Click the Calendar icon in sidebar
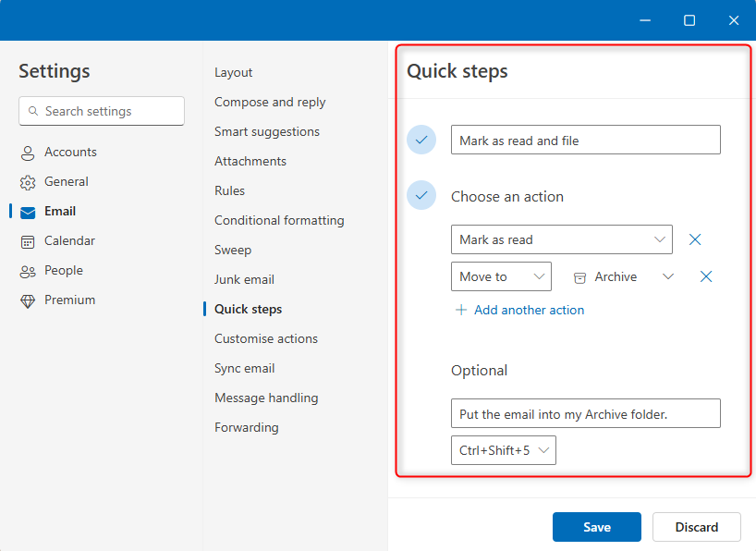The width and height of the screenshot is (756, 551). pyautogui.click(x=28, y=241)
